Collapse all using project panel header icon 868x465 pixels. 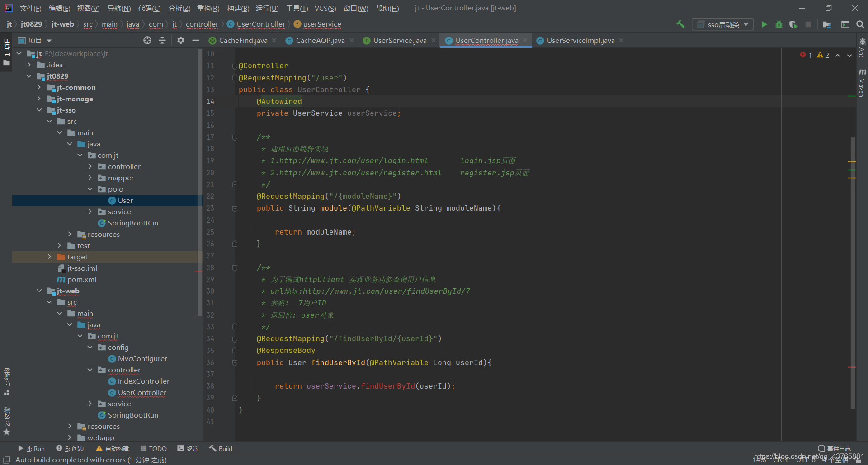tap(162, 40)
